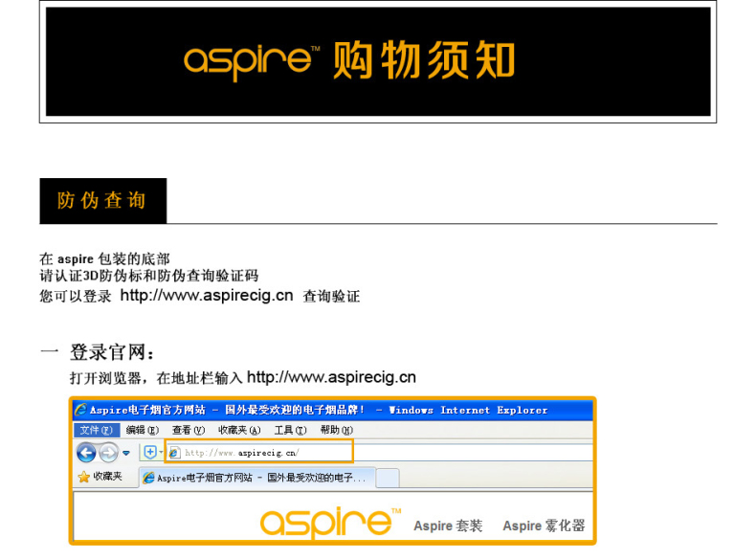
Task: Click the add favorites plus icon
Action: point(150,453)
